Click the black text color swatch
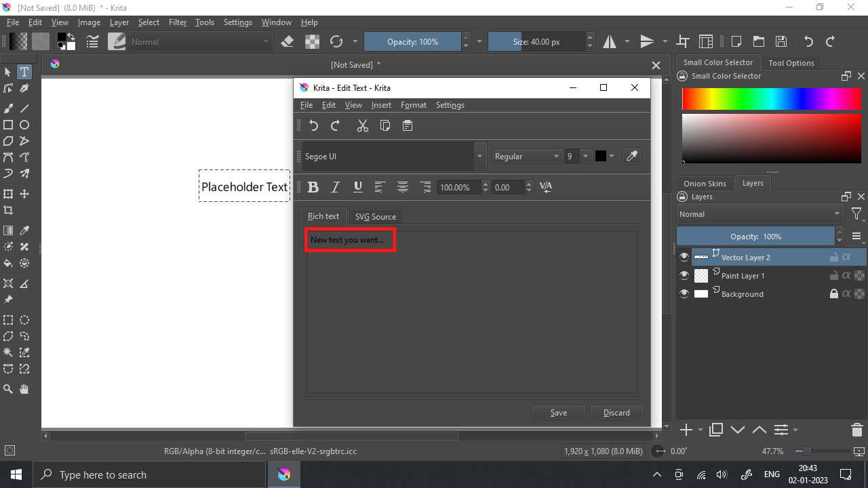 click(x=600, y=156)
